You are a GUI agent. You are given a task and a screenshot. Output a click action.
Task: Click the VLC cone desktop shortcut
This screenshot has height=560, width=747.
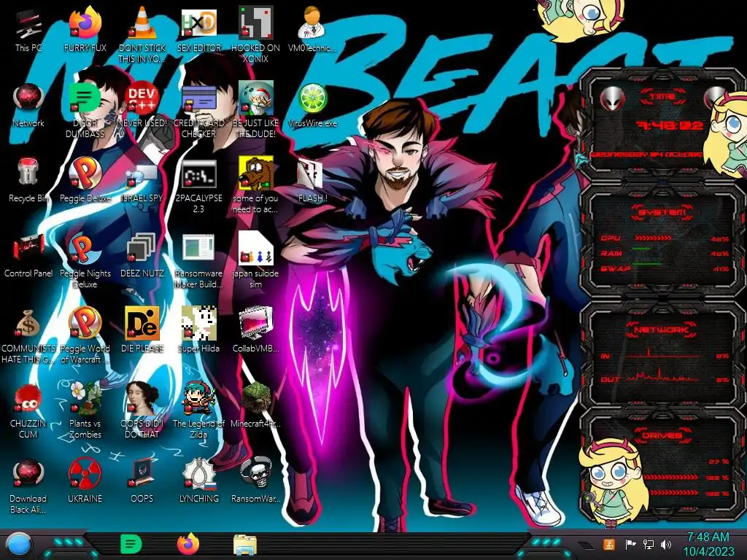click(142, 23)
